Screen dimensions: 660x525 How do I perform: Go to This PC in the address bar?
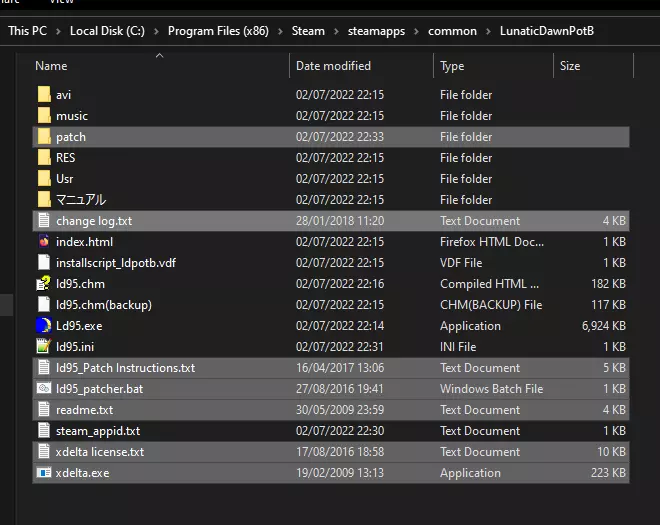(27, 31)
